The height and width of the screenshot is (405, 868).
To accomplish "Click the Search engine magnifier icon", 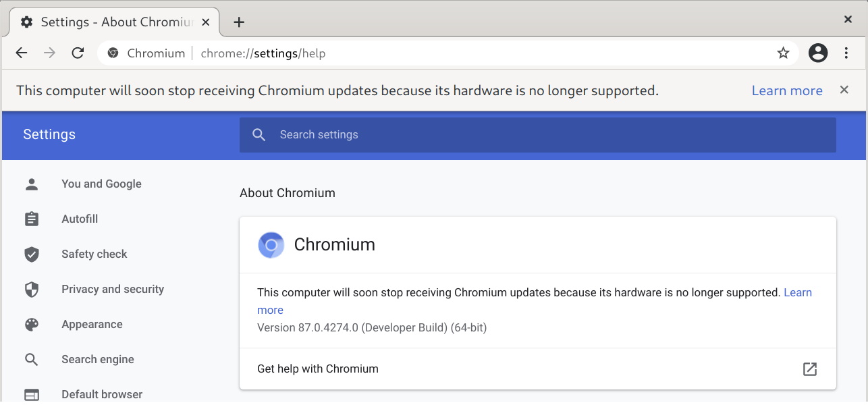I will click(x=31, y=358).
